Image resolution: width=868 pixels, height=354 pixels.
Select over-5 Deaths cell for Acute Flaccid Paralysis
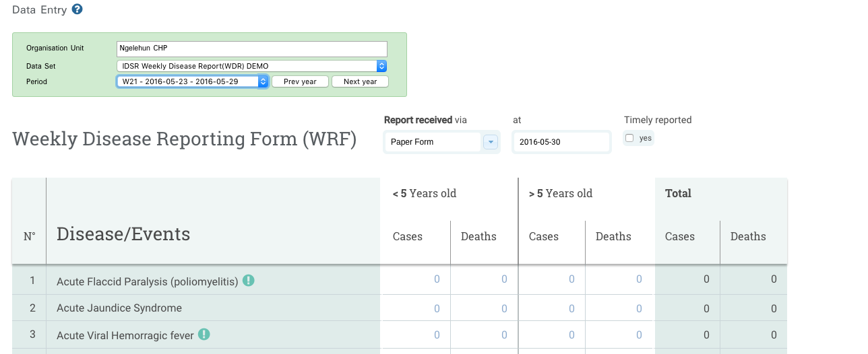[619, 279]
